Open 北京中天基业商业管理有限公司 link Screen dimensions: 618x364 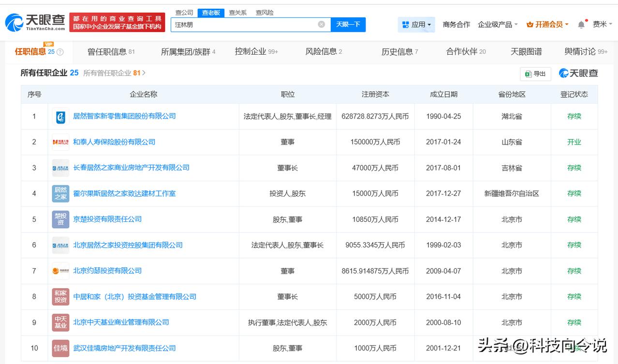click(121, 322)
